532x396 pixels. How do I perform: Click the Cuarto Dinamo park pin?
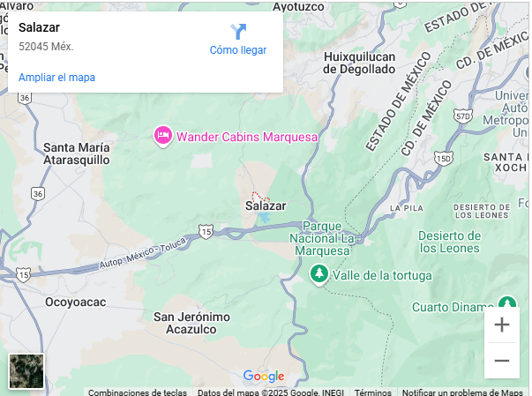(x=507, y=303)
